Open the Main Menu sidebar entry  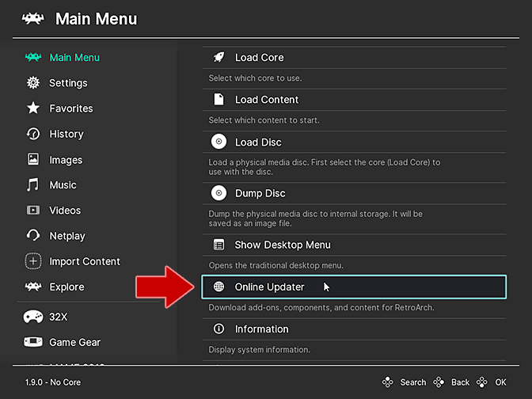point(74,58)
